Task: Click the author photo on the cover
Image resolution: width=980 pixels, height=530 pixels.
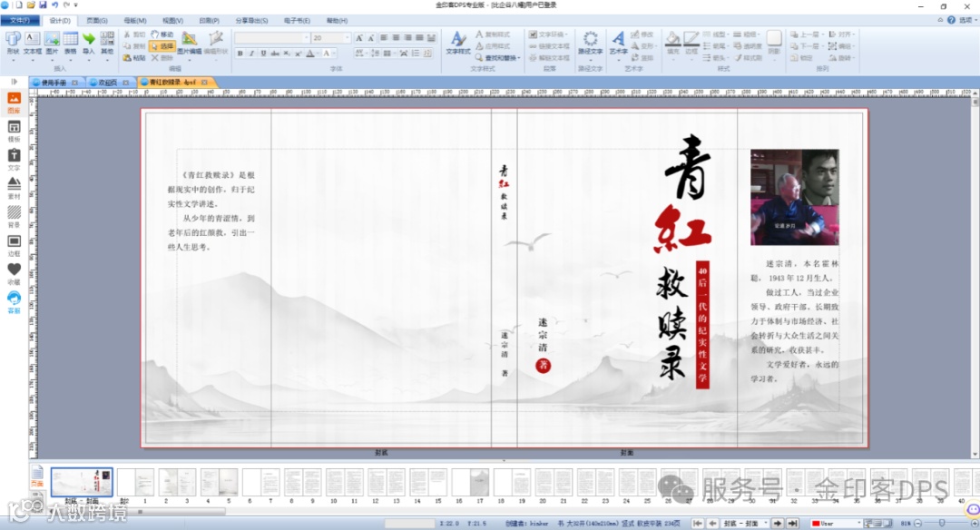Action: point(794,197)
